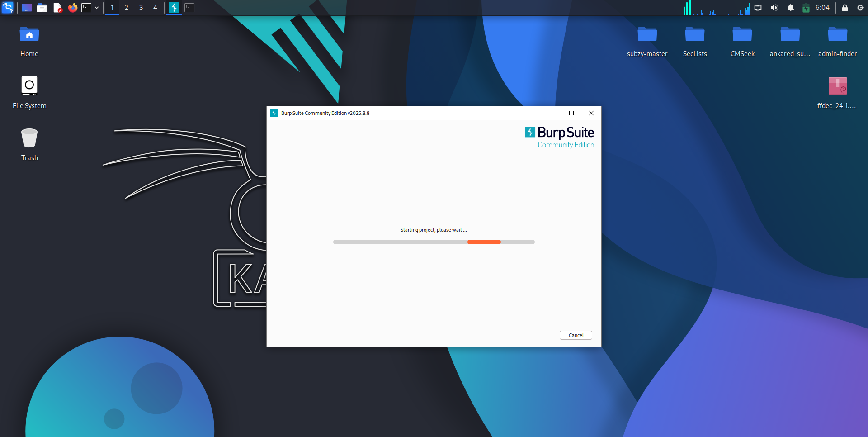Screen dimensions: 868x437
Task: Click the battery power manager icon
Action: tap(806, 8)
